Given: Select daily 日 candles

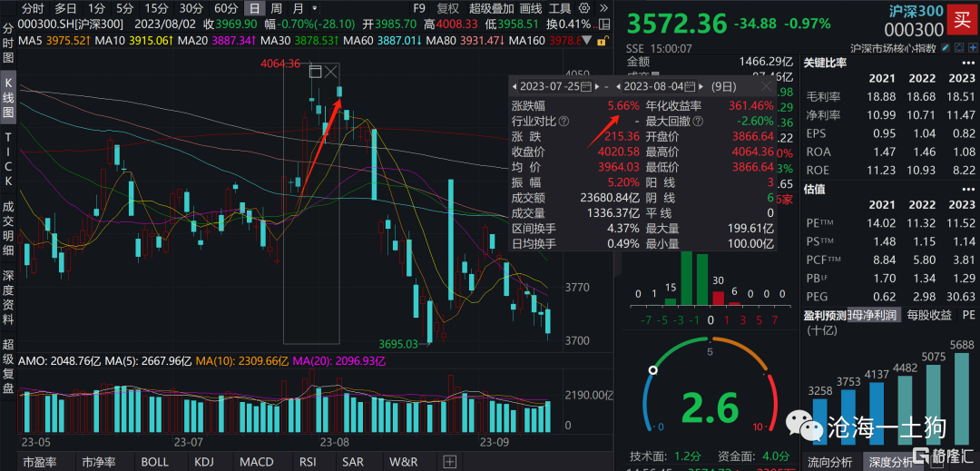Looking at the screenshot, I should 254,9.
